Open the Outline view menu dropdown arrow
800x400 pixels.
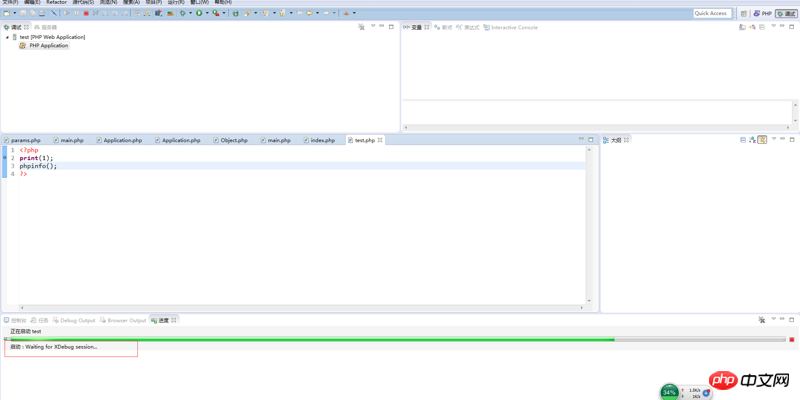(x=773, y=138)
